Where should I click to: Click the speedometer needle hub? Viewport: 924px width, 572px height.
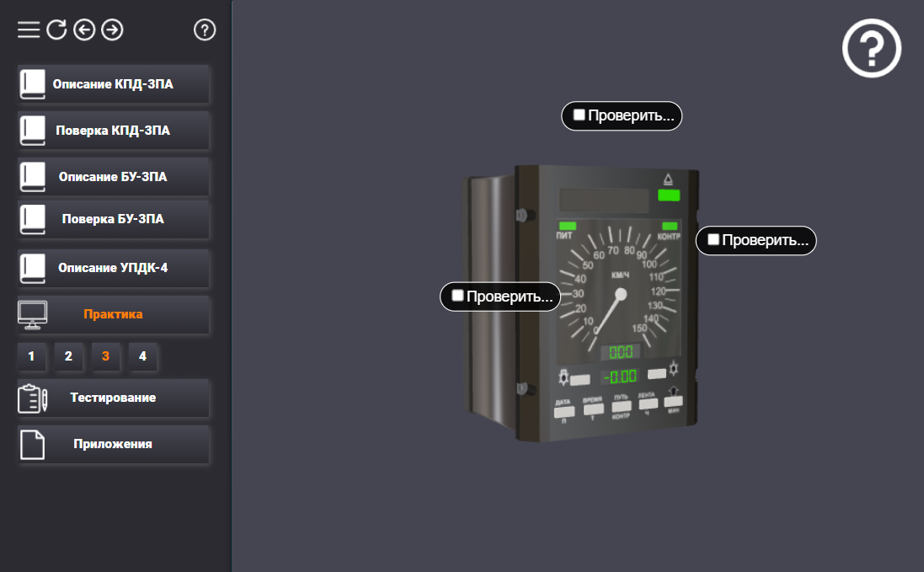622,295
